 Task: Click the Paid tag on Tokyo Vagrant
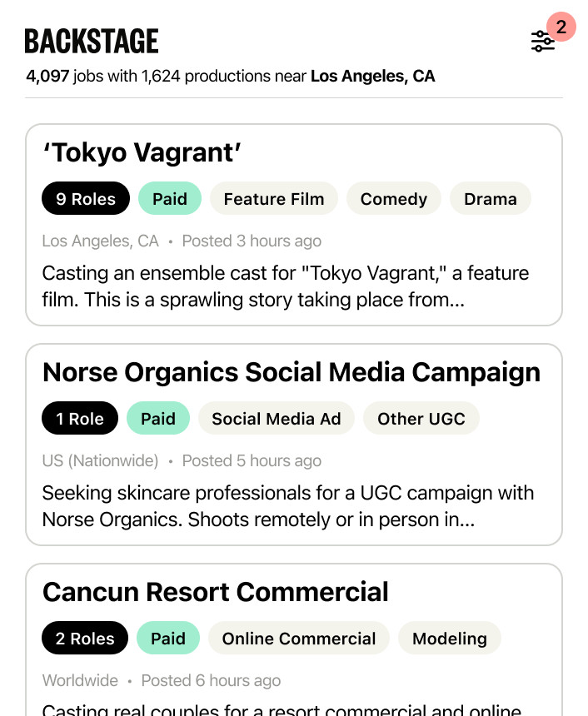[x=170, y=199]
